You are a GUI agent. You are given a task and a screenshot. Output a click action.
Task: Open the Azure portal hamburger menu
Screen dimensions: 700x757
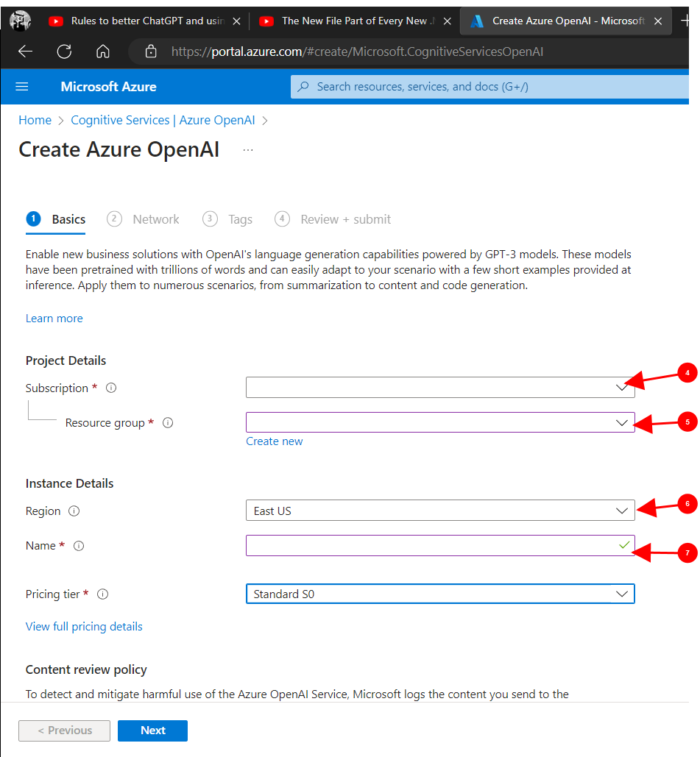[x=22, y=87]
